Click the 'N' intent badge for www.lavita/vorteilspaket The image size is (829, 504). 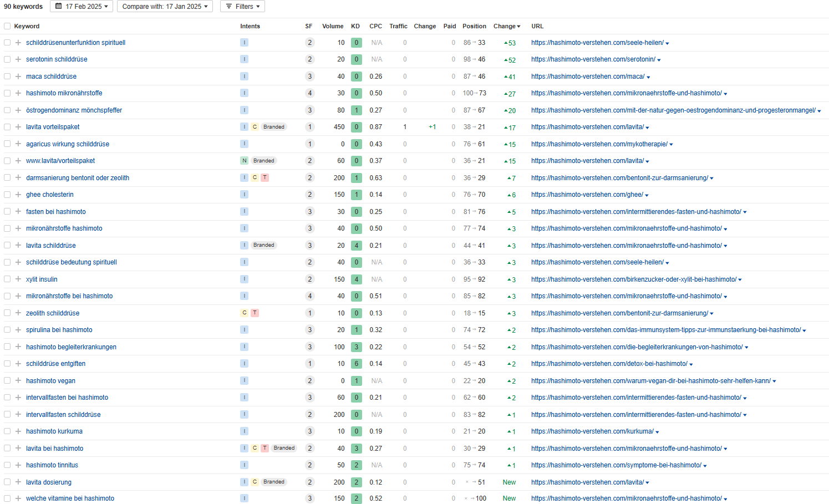244,161
